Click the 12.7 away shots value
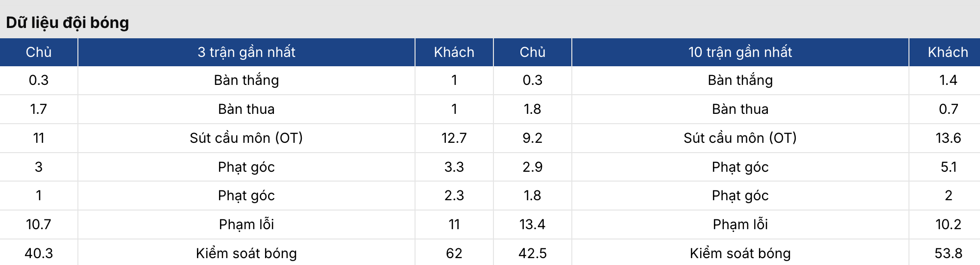Image resolution: width=980 pixels, height=265 pixels. [454, 138]
